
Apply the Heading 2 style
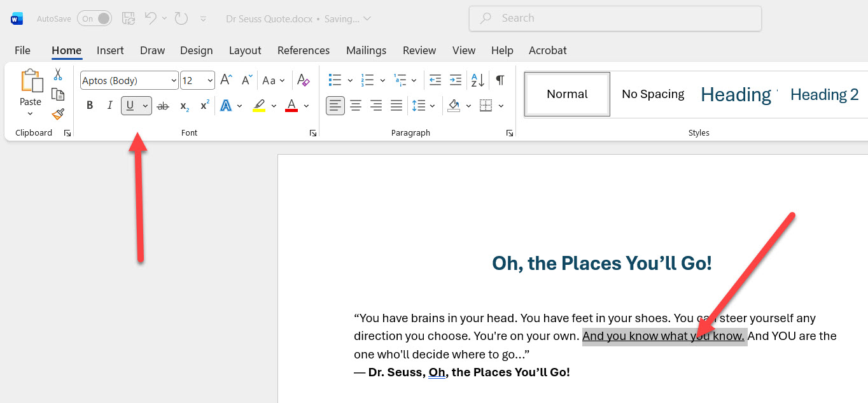pyautogui.click(x=824, y=94)
